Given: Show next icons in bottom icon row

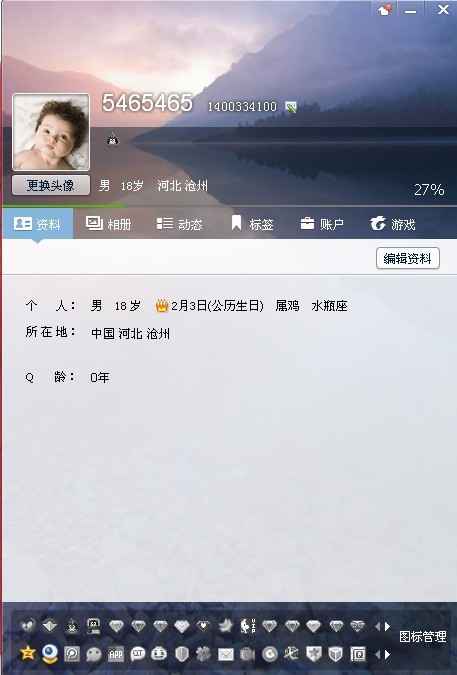Looking at the screenshot, I should coord(388,655).
